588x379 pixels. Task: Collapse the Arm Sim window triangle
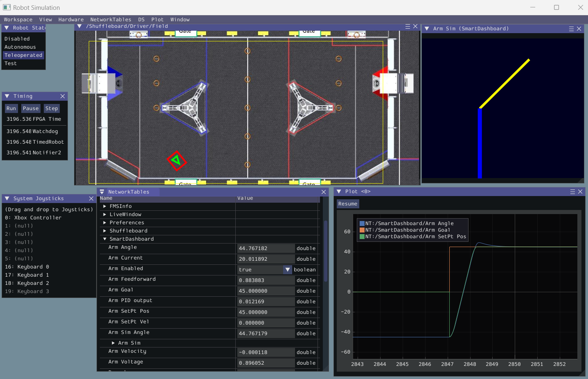click(427, 29)
